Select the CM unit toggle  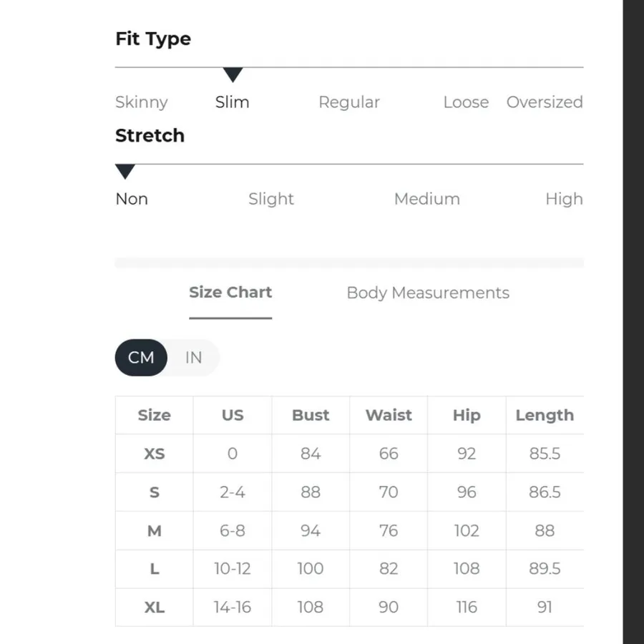tap(141, 357)
